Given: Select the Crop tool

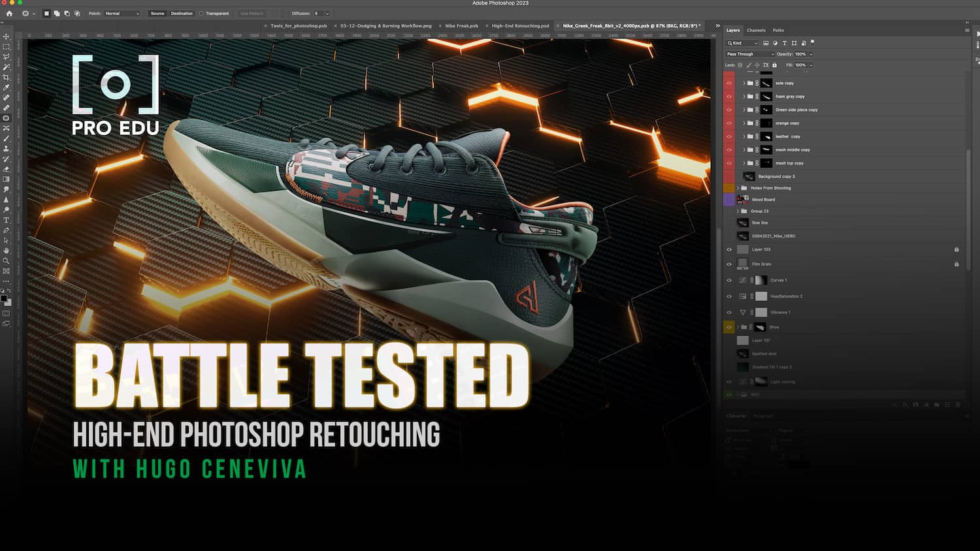Looking at the screenshot, I should coord(7,77).
